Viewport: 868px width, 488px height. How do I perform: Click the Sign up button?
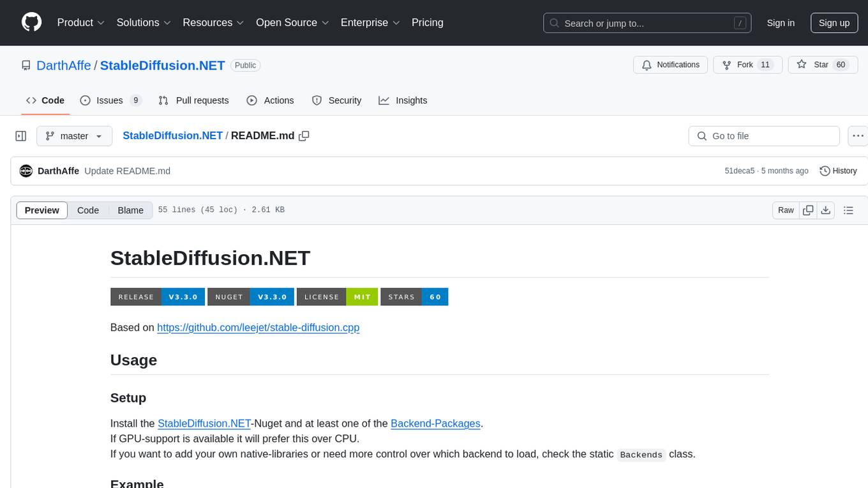coord(834,23)
